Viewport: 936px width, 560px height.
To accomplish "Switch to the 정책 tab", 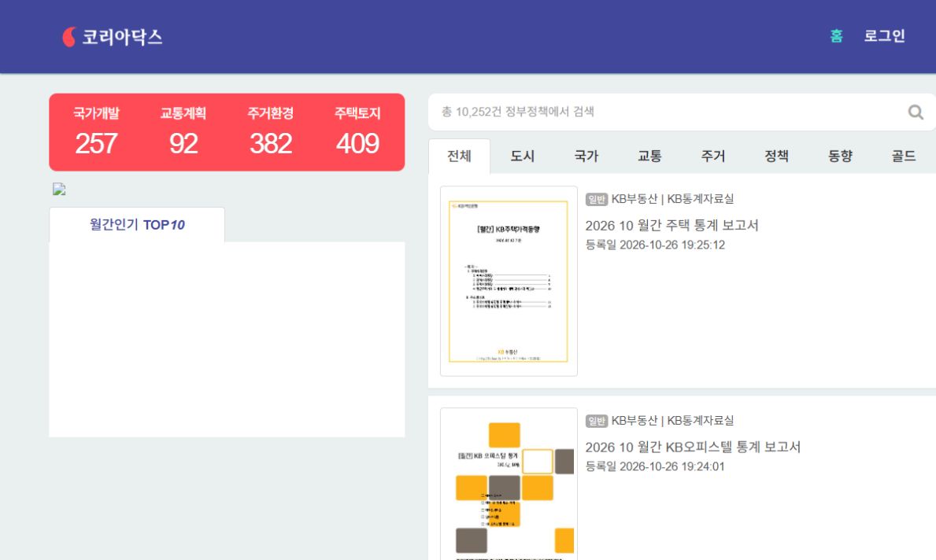I will pyautogui.click(x=777, y=157).
